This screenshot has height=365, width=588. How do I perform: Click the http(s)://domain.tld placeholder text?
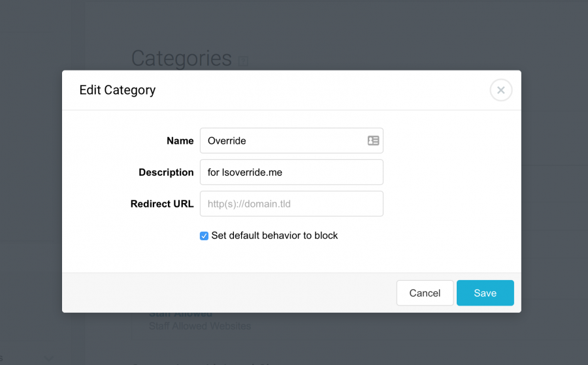(249, 204)
